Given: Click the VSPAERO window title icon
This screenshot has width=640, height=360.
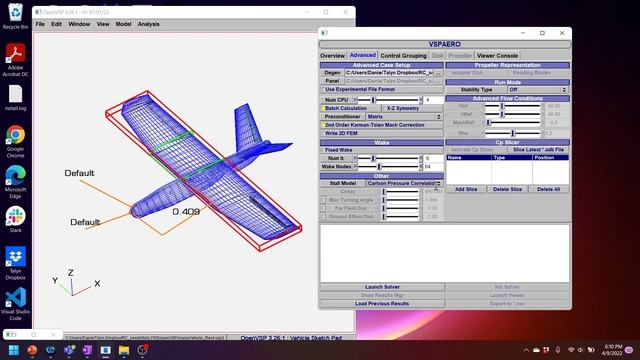Looking at the screenshot, I should (324, 33).
